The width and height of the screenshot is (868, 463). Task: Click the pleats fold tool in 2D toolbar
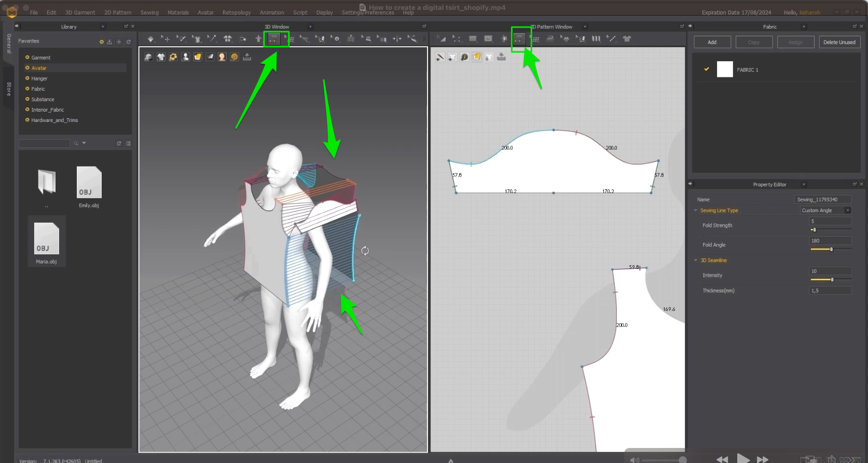596,39
